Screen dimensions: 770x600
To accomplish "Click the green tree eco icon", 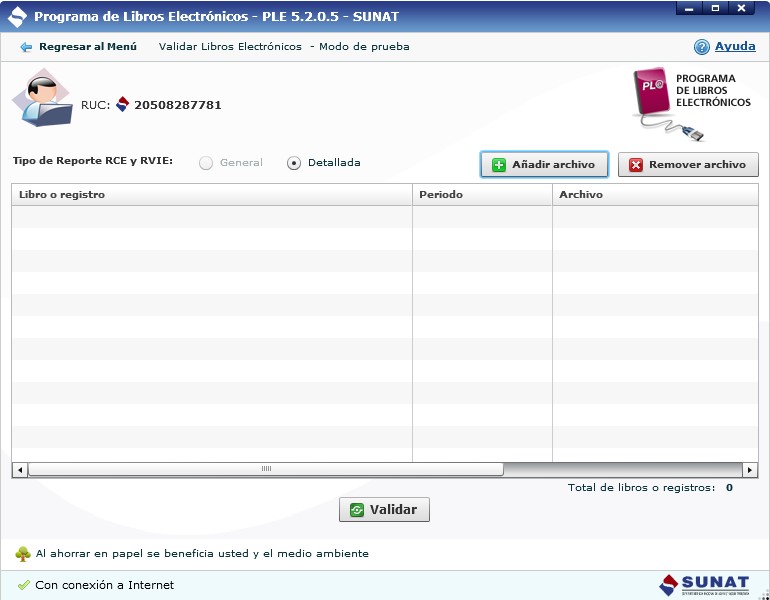I will point(22,554).
